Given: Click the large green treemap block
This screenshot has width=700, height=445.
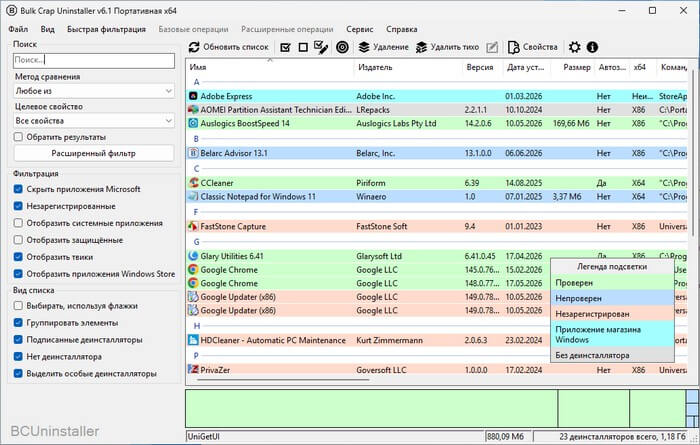Looking at the screenshot, I should [x=371, y=408].
